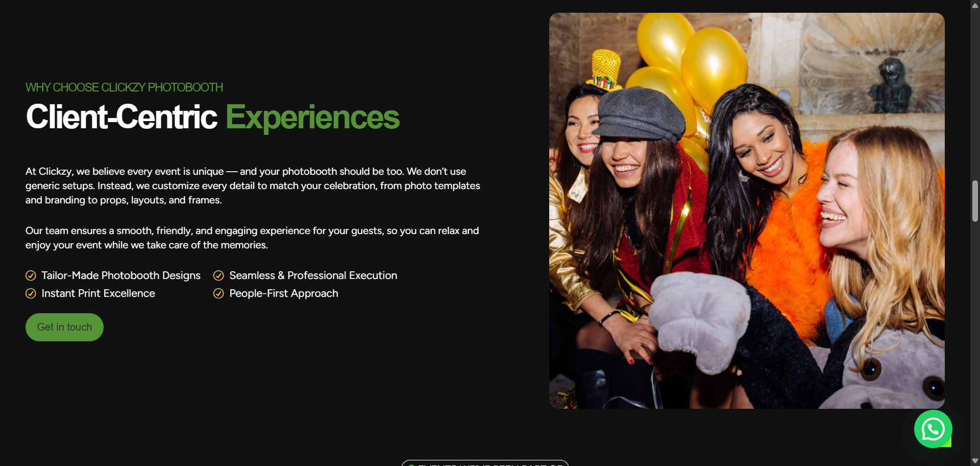This screenshot has width=980, height=466.
Task: Click the WHY CHOOSE CLICKZY PHOTOBOOTH subtitle
Action: [124, 87]
